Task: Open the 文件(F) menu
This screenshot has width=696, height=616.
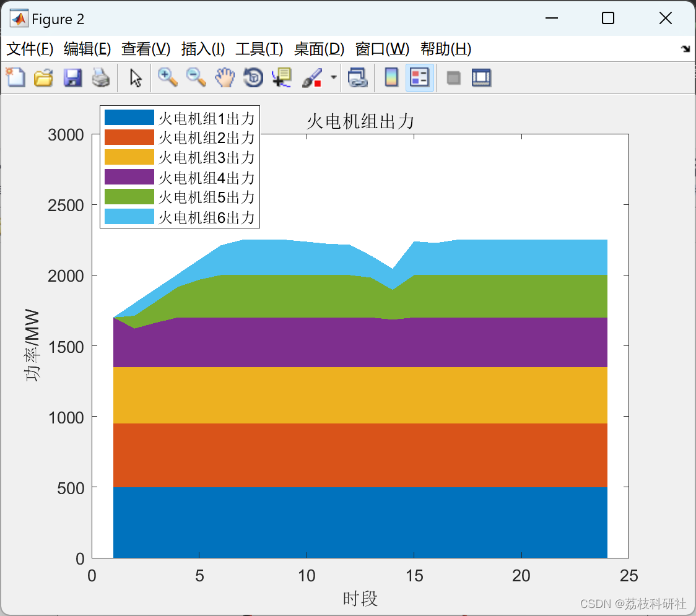Action: coord(30,49)
